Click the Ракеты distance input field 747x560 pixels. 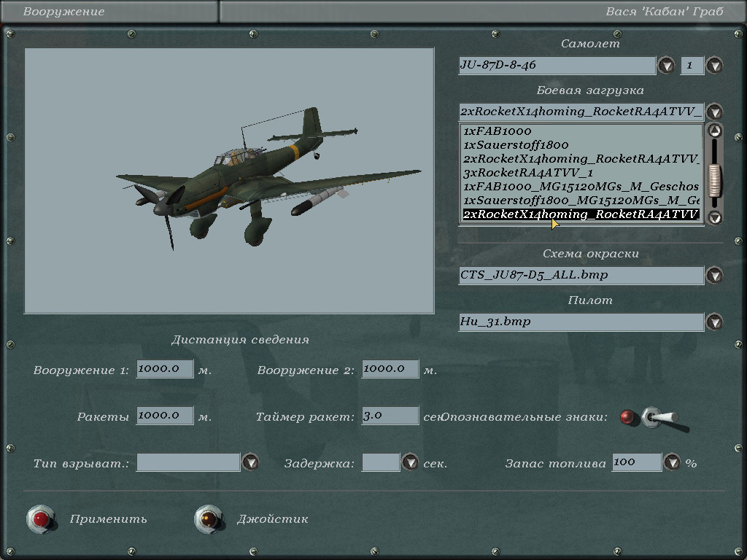tap(165, 416)
